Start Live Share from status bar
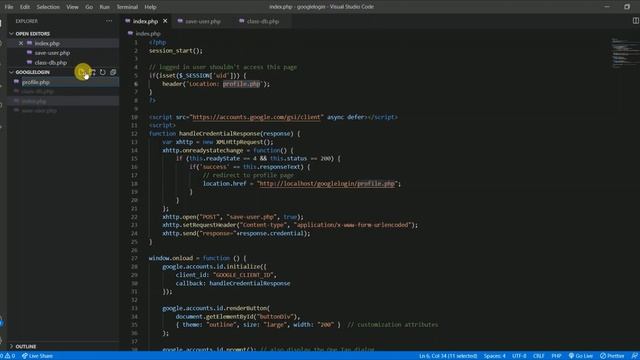Image resolution: width=640 pixels, height=360 pixels. point(37,356)
